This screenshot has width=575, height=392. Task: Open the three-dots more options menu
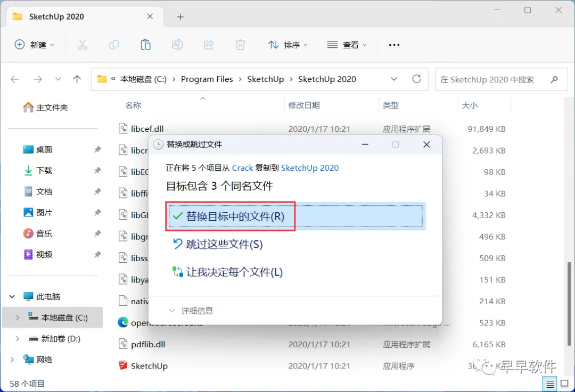coord(394,45)
